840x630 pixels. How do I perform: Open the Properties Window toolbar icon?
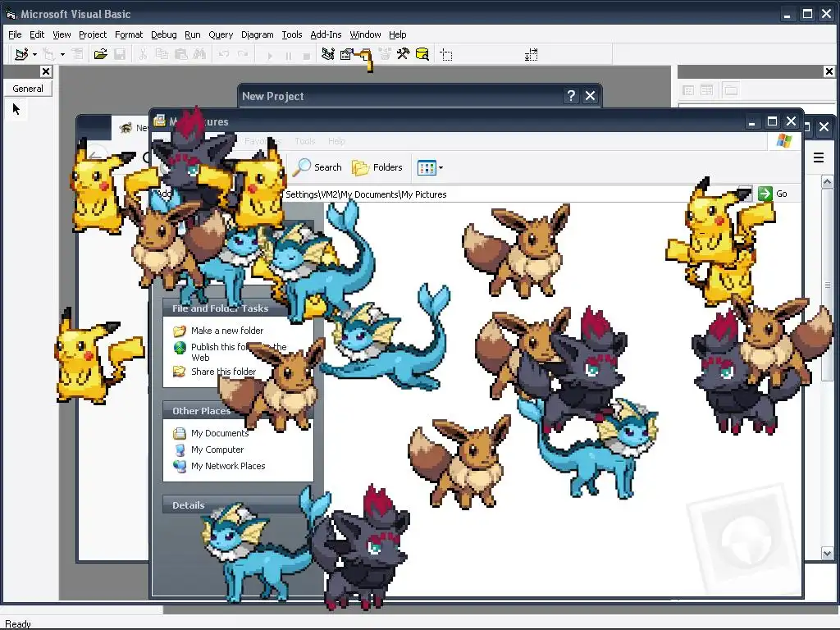click(347, 54)
